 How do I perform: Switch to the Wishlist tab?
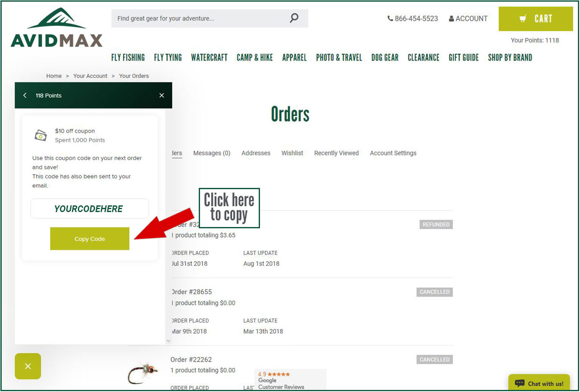point(292,153)
